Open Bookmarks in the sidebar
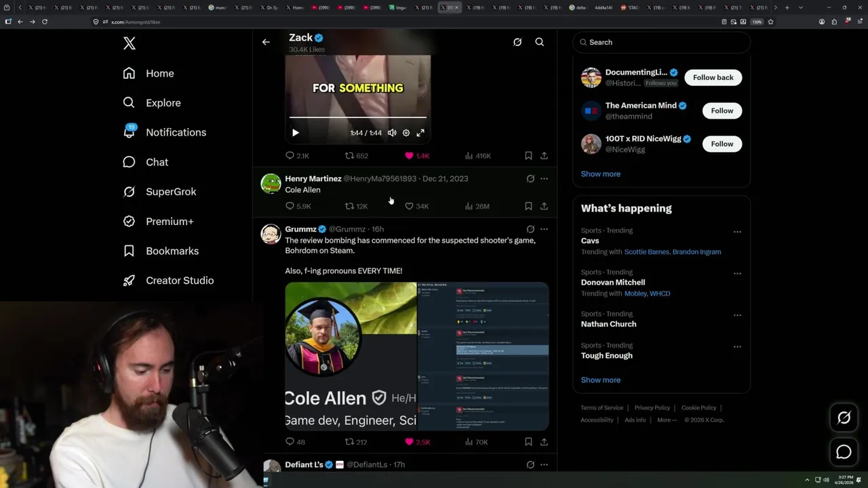 coord(161,251)
